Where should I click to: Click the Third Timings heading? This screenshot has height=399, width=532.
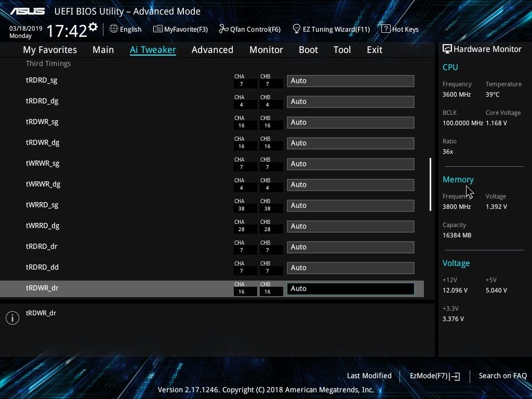[x=48, y=63]
